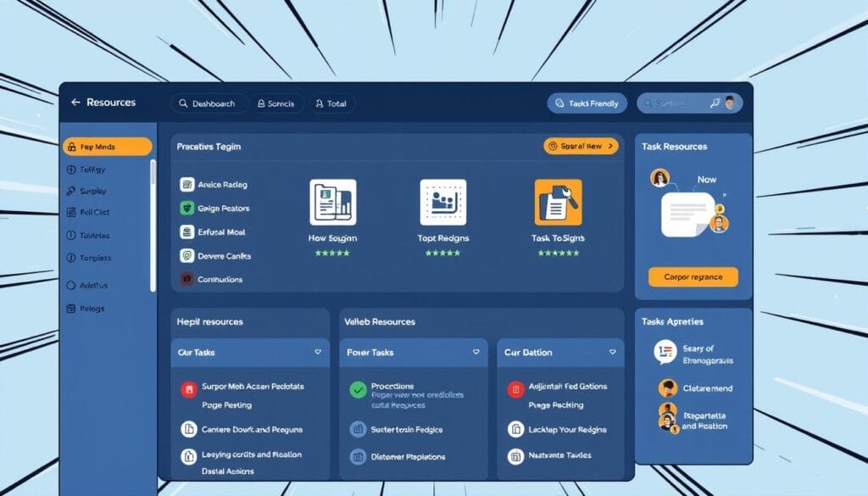
Task: Click the Tasks Frendly button
Action: (587, 103)
